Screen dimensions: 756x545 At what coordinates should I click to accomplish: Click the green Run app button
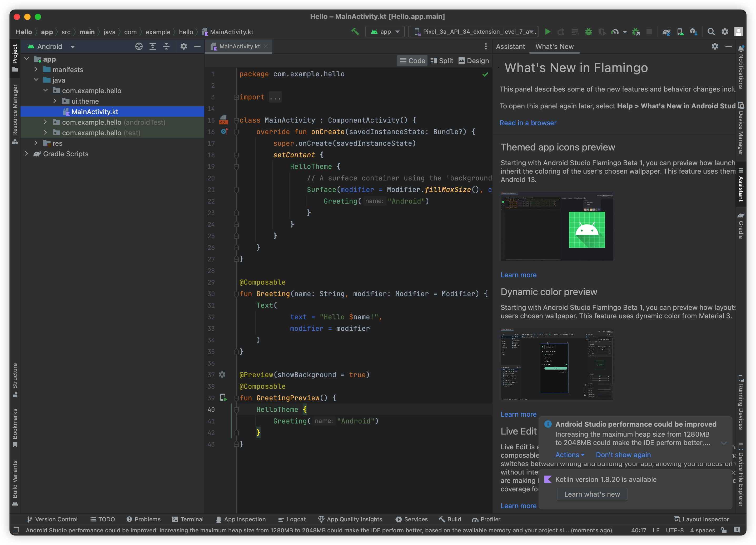click(547, 32)
